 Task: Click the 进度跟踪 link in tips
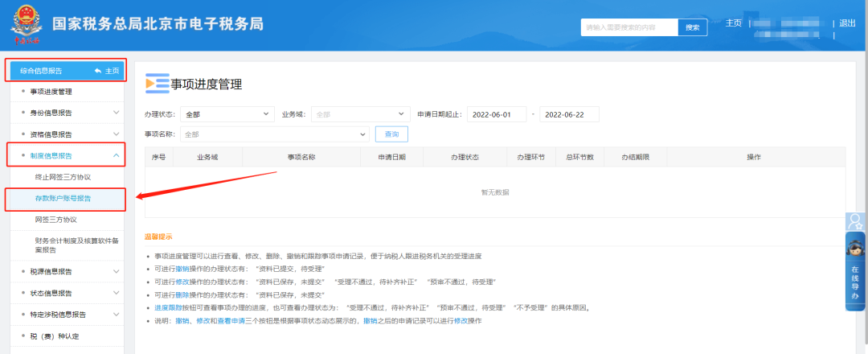[168, 308]
